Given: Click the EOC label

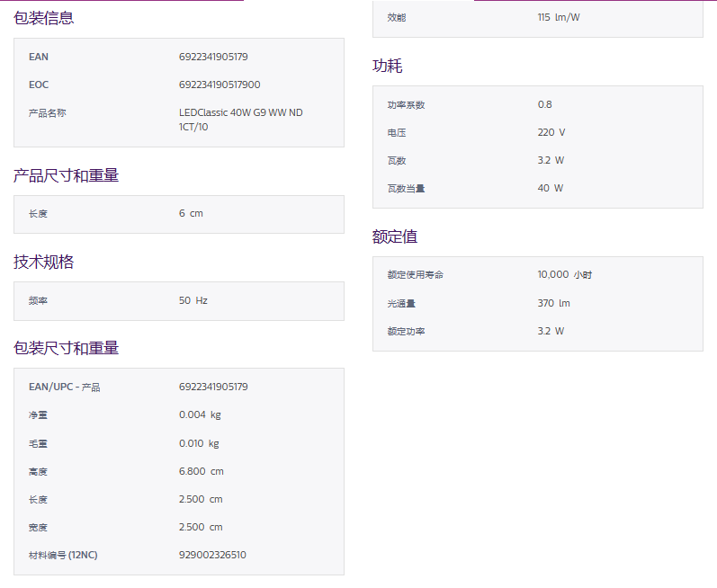Looking at the screenshot, I should click(x=39, y=85).
